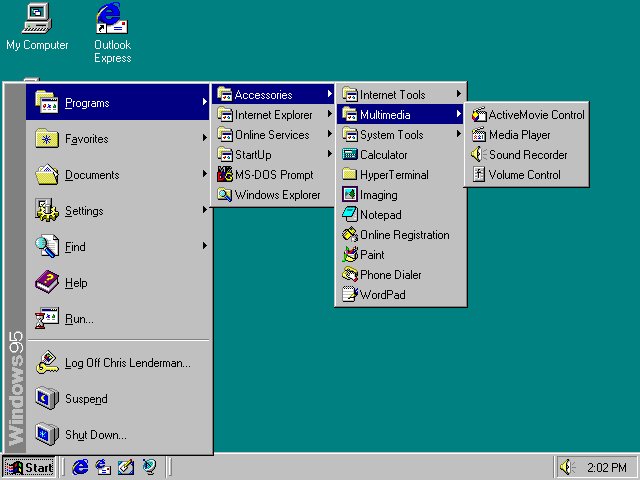Select the Accessories menu entry
The height and width of the screenshot is (480, 640).
coord(273,95)
